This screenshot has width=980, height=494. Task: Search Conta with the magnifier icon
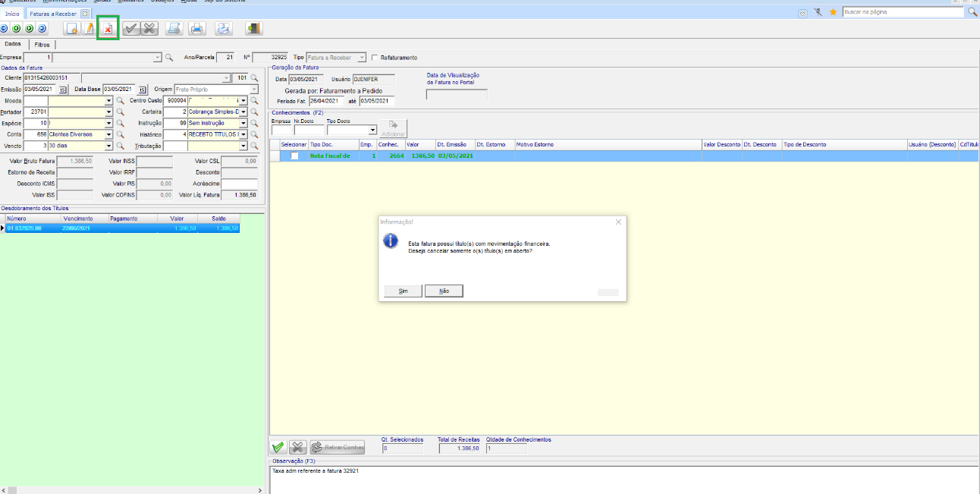coord(120,135)
